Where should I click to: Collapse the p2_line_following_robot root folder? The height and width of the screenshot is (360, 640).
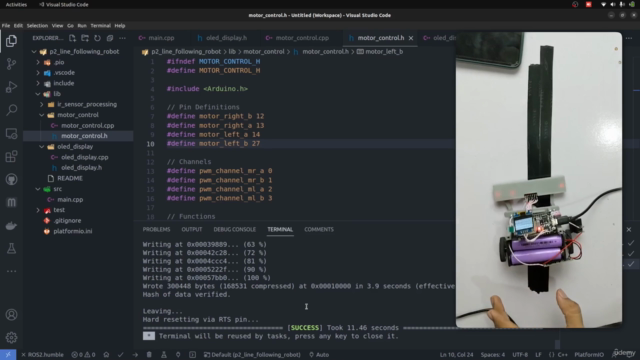[34, 52]
